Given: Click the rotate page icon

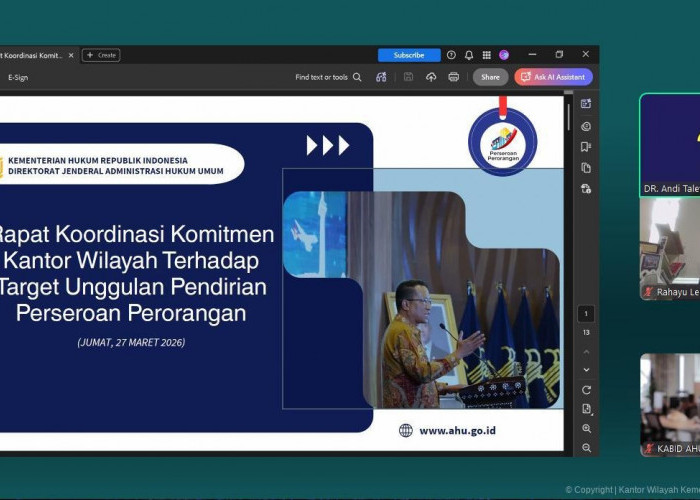Looking at the screenshot, I should pos(586,390).
